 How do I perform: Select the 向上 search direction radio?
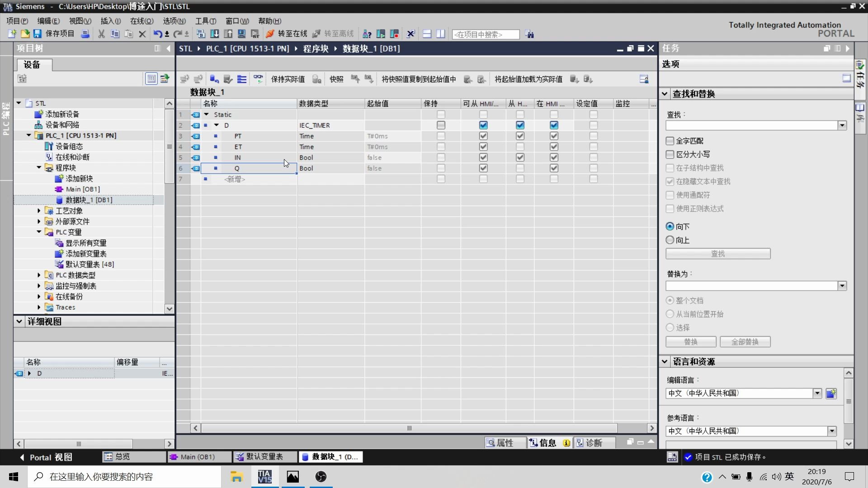tap(670, 240)
